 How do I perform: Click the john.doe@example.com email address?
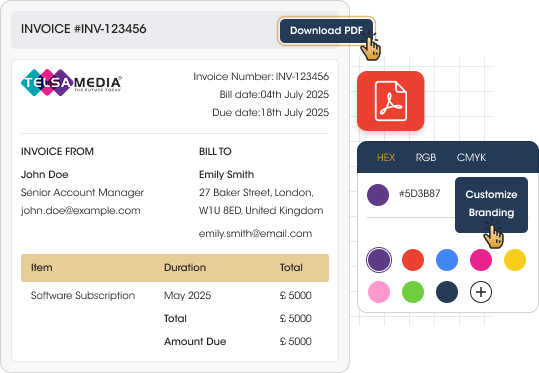pyautogui.click(x=81, y=210)
